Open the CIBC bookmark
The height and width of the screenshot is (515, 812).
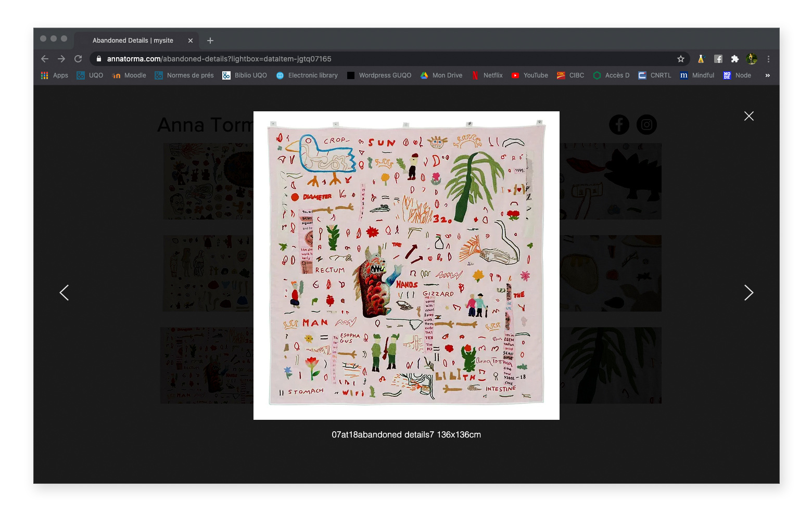570,75
